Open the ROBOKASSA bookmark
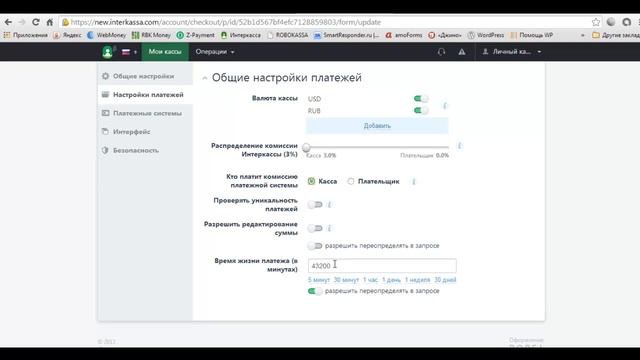The image size is (640, 360). 288,36
